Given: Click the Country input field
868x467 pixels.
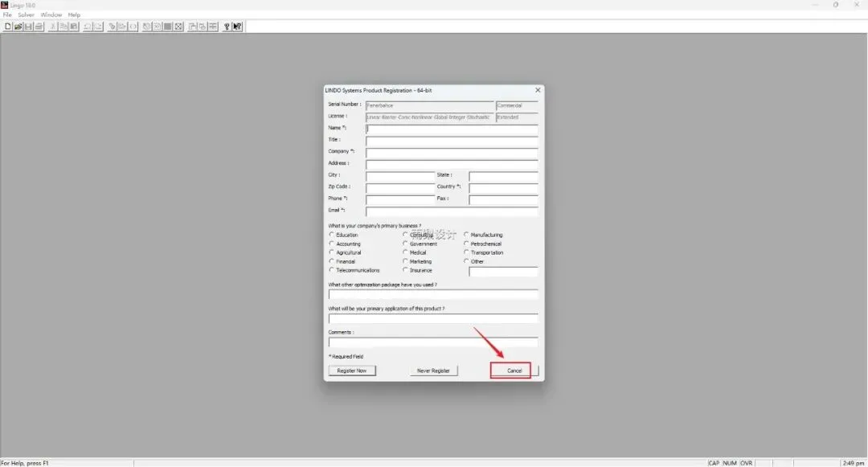Looking at the screenshot, I should [503, 187].
